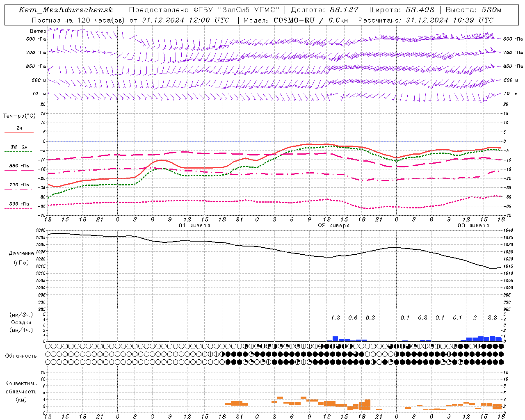Select the Td 2м dew point legend entry
The image size is (525, 420).
(19, 147)
